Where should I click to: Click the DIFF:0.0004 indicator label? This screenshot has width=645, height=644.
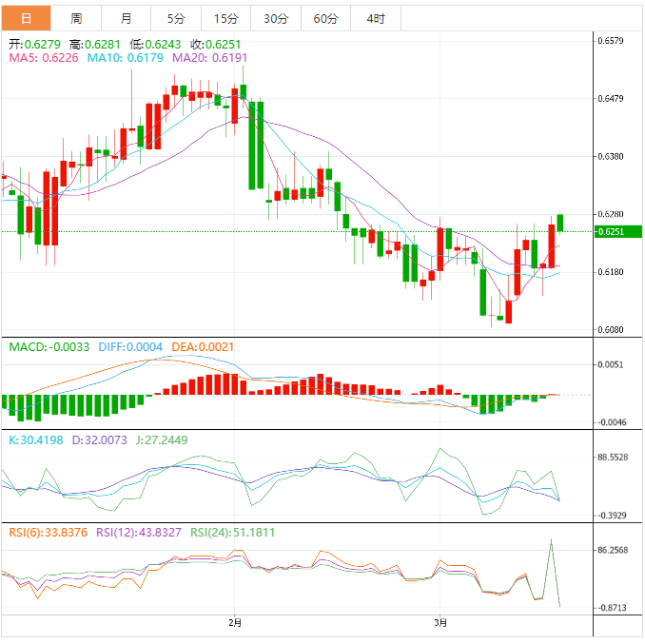pos(130,347)
